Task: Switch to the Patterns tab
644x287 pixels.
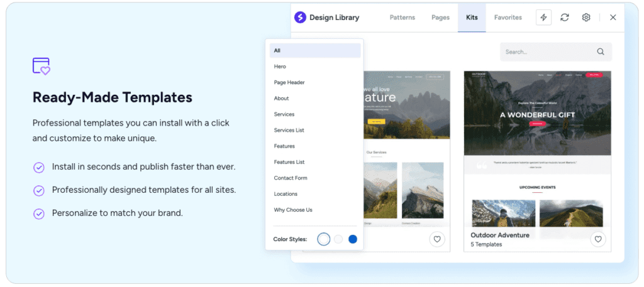Action: coord(402,18)
